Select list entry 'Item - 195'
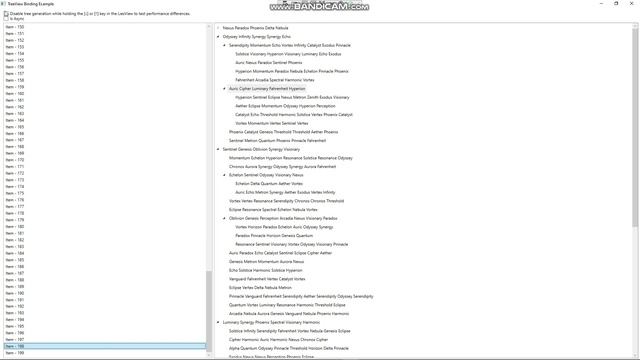Viewport: 640px width, 360px height. [105, 326]
